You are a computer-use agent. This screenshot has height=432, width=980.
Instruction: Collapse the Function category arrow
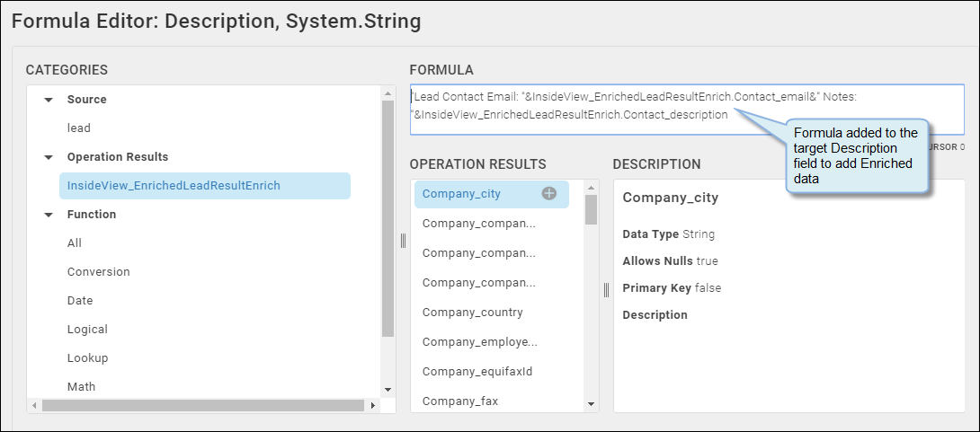pyautogui.click(x=49, y=215)
